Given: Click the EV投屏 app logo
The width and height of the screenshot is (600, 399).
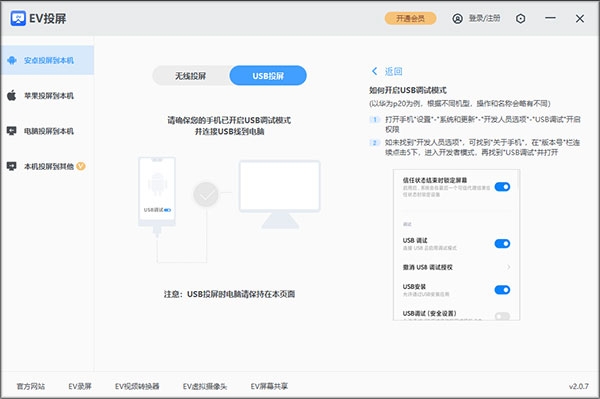Looking at the screenshot, I should [x=18, y=18].
